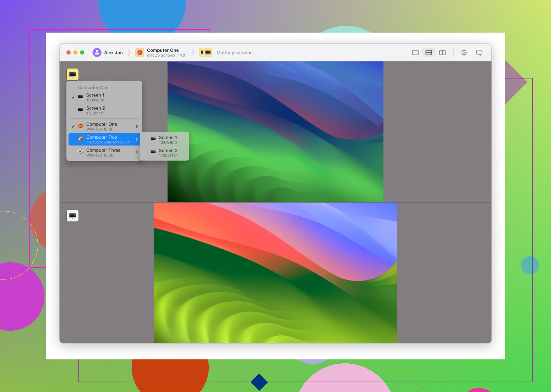Click the breadcrumb chevron after Computer One
551x392 pixels.
[x=193, y=53]
